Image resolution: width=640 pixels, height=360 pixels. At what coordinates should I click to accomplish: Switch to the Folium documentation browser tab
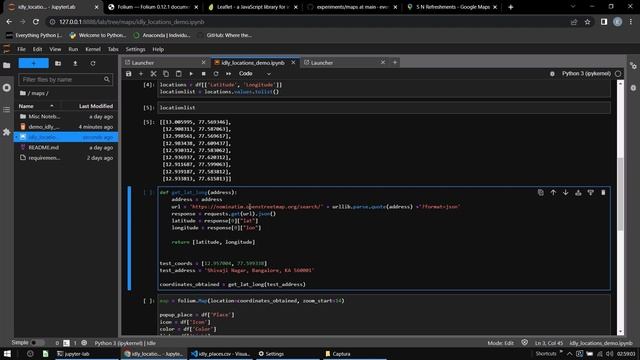click(x=153, y=7)
